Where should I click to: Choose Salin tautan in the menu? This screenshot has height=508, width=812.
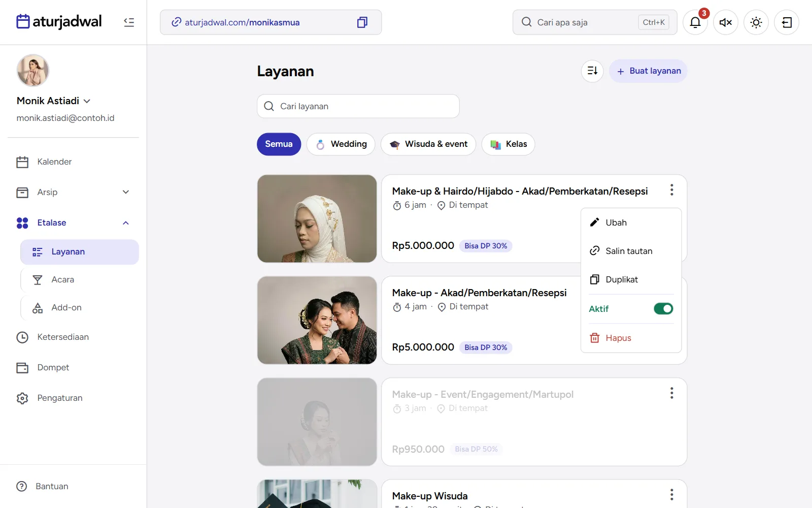pos(631,251)
